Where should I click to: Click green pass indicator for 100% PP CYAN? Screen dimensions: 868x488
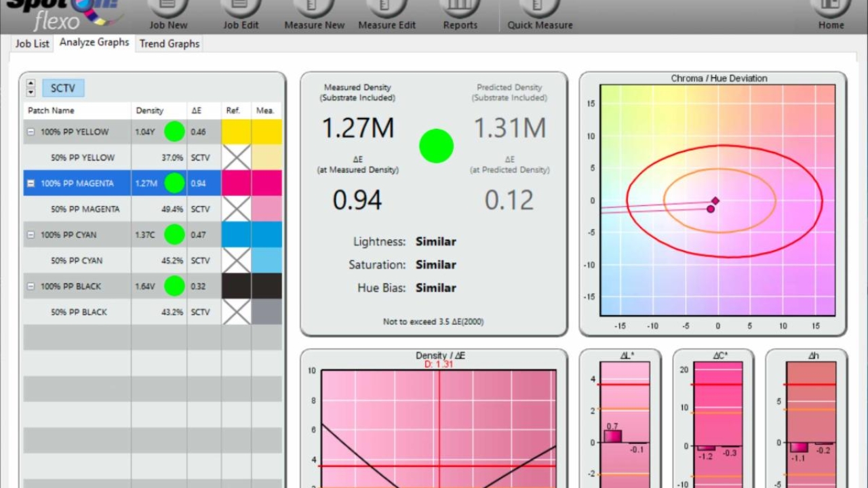coord(174,235)
